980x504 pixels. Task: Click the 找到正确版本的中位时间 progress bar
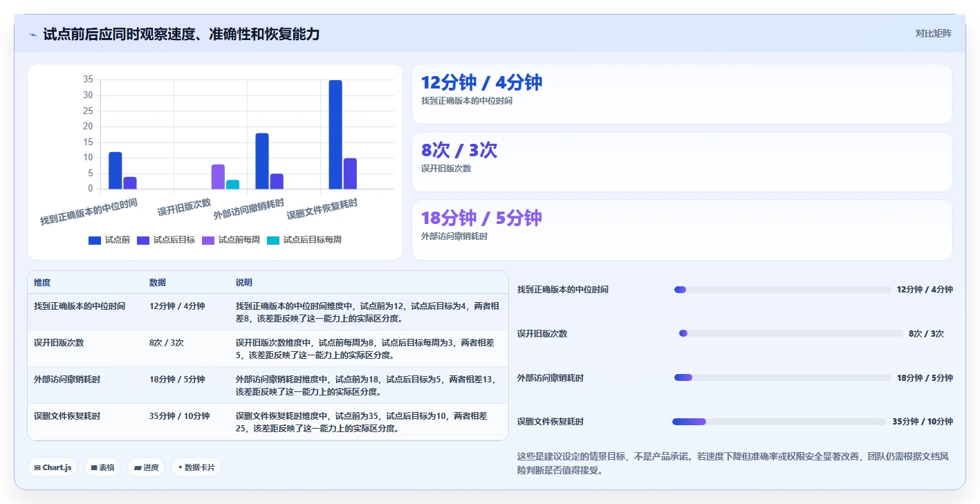pos(782,290)
